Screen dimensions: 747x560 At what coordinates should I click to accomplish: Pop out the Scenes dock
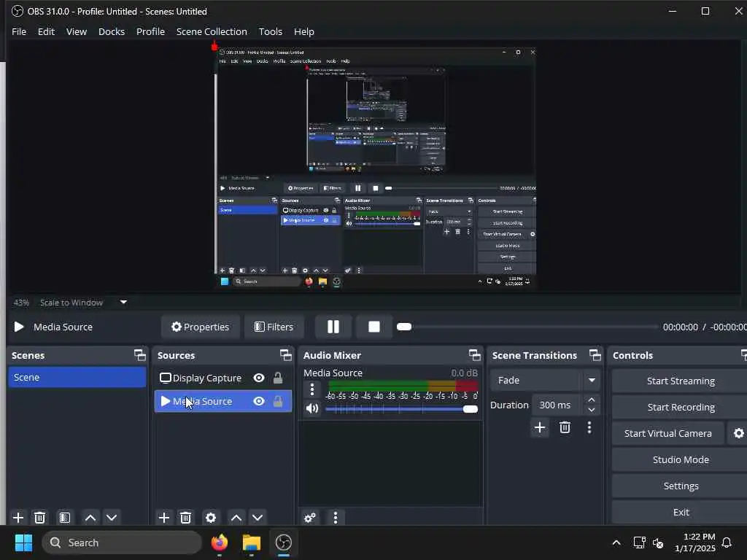click(x=139, y=355)
